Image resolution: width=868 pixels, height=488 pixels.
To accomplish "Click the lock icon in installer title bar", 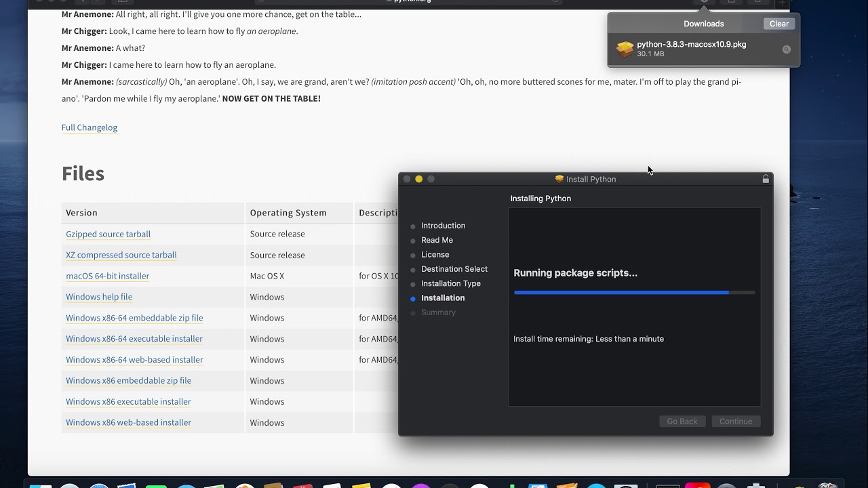I will coord(766,179).
